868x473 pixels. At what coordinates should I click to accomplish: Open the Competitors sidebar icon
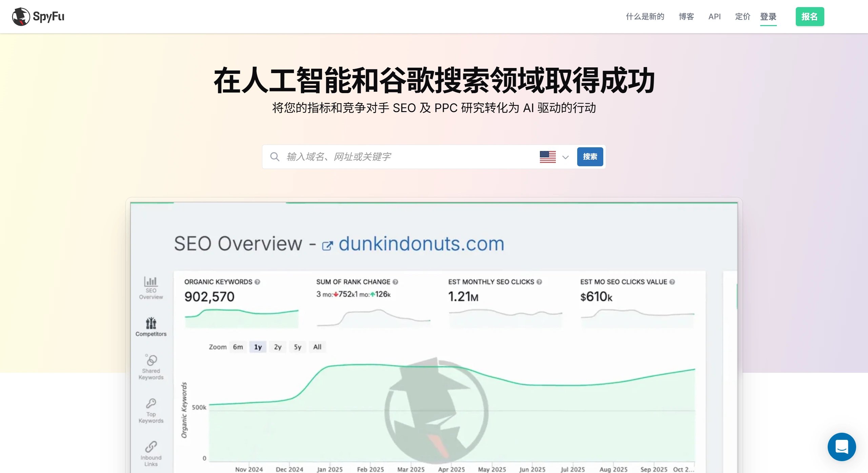tap(151, 323)
